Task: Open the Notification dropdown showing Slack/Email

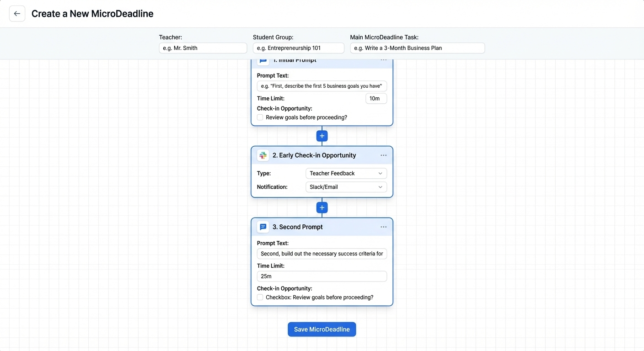Action: click(x=346, y=187)
